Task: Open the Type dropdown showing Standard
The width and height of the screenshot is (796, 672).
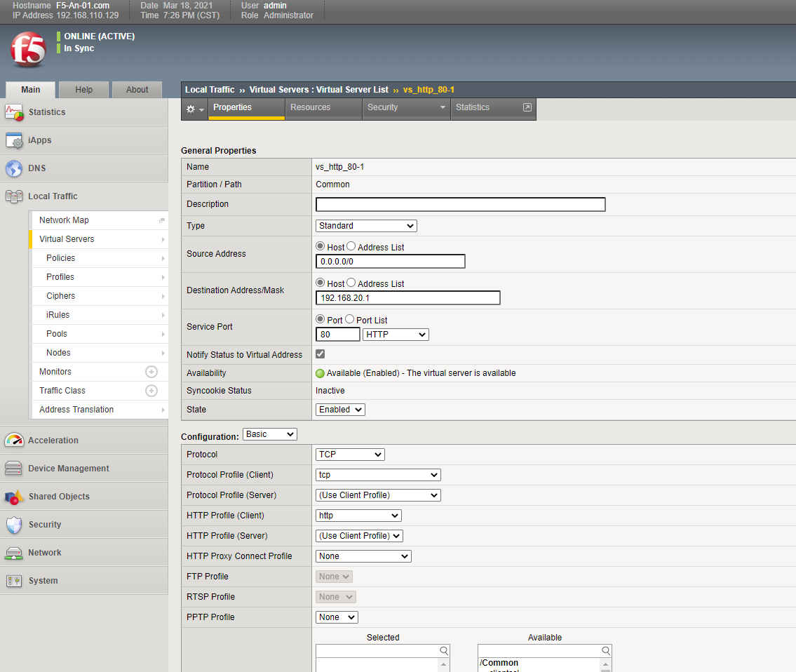Action: point(366,226)
